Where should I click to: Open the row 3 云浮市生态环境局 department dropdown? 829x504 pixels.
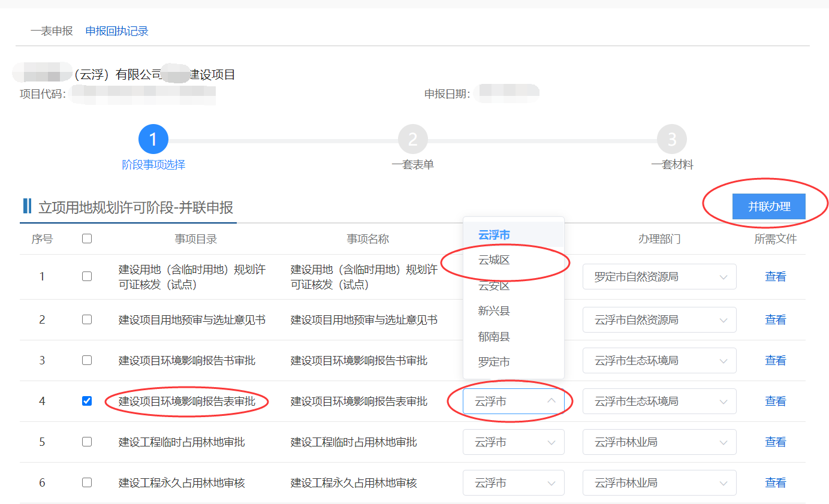(659, 361)
